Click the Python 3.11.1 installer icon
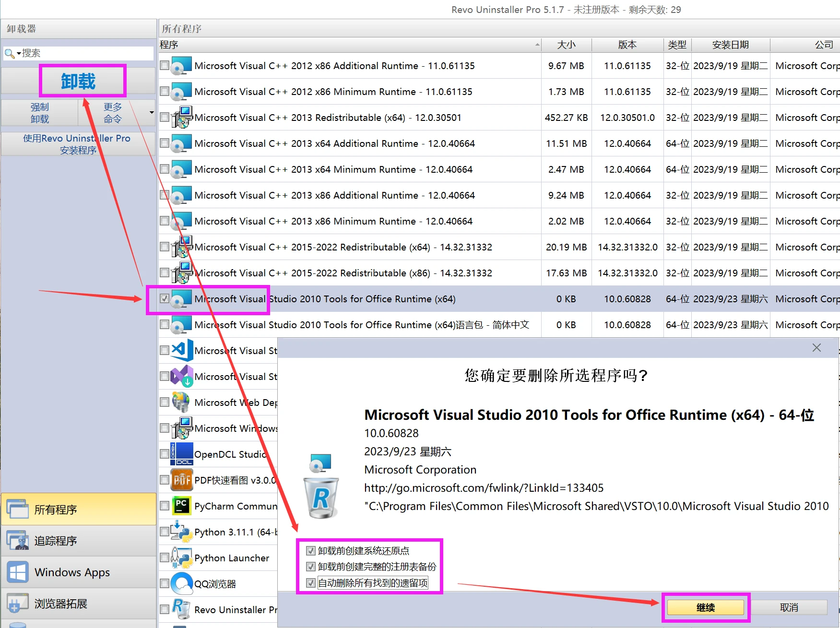Screen dimensions: 840x628 click(x=182, y=532)
